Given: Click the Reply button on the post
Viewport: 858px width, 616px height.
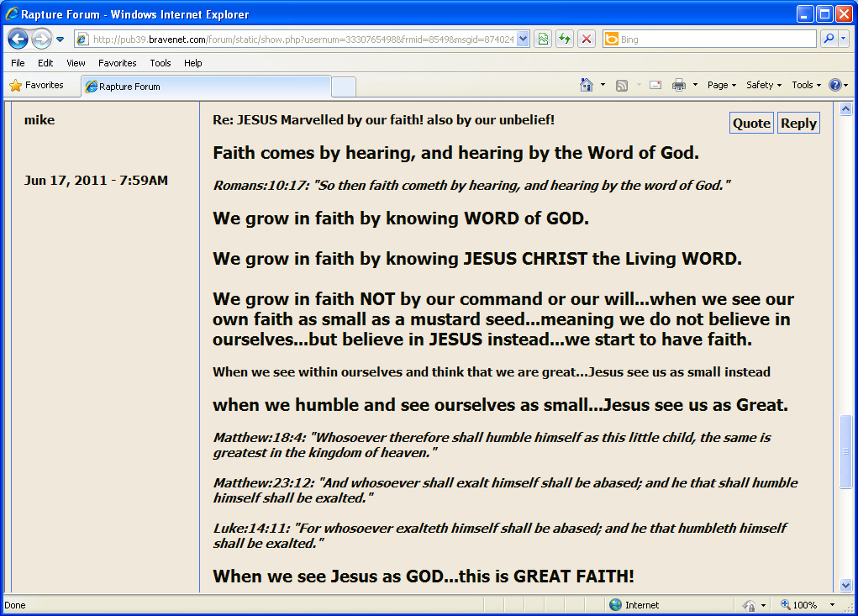Looking at the screenshot, I should [x=799, y=123].
